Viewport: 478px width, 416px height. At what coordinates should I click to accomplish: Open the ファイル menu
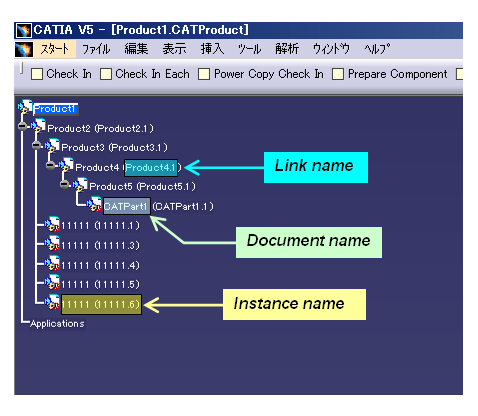click(96, 49)
